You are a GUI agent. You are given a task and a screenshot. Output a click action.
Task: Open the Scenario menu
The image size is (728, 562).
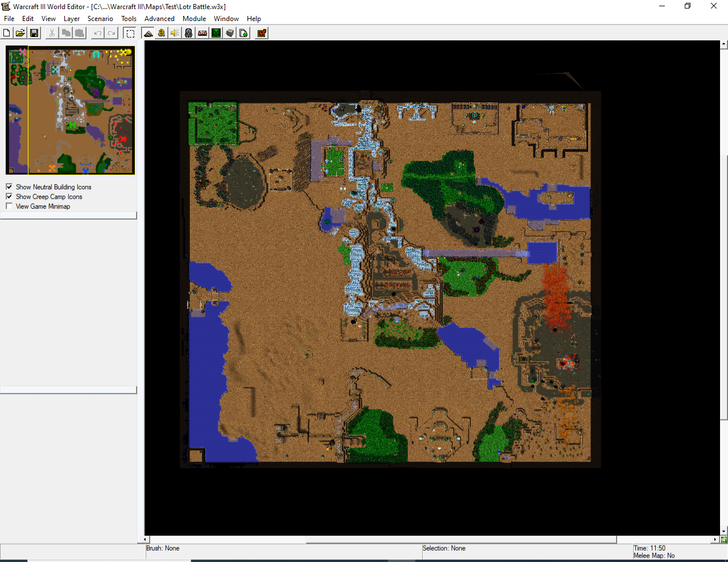tap(100, 19)
